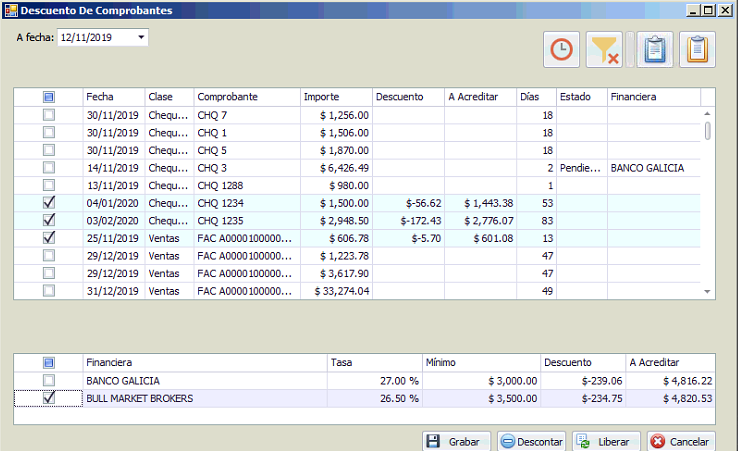Click the blue clipboard toolbar icon
738x451 pixels.
tap(655, 49)
